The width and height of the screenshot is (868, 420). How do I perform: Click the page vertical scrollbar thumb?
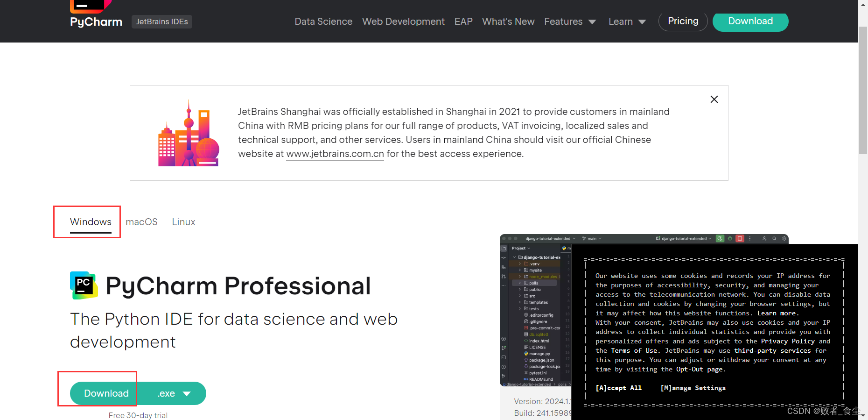[x=863, y=89]
